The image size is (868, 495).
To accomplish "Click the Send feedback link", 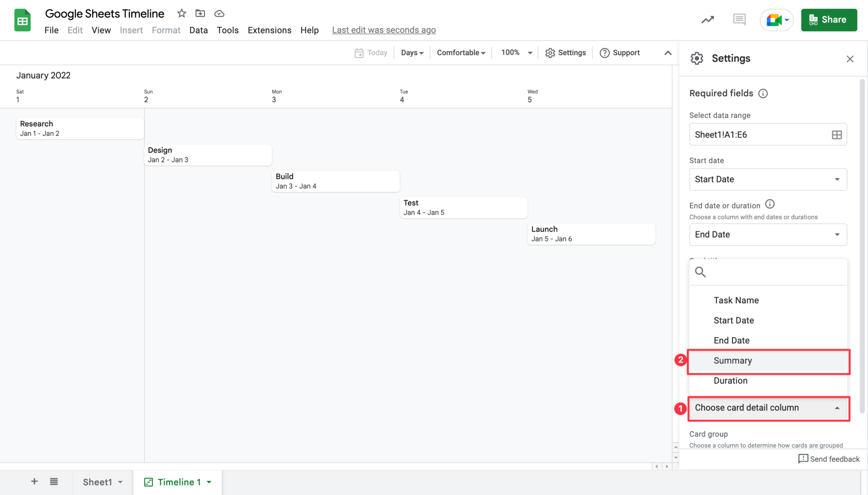I will click(829, 459).
